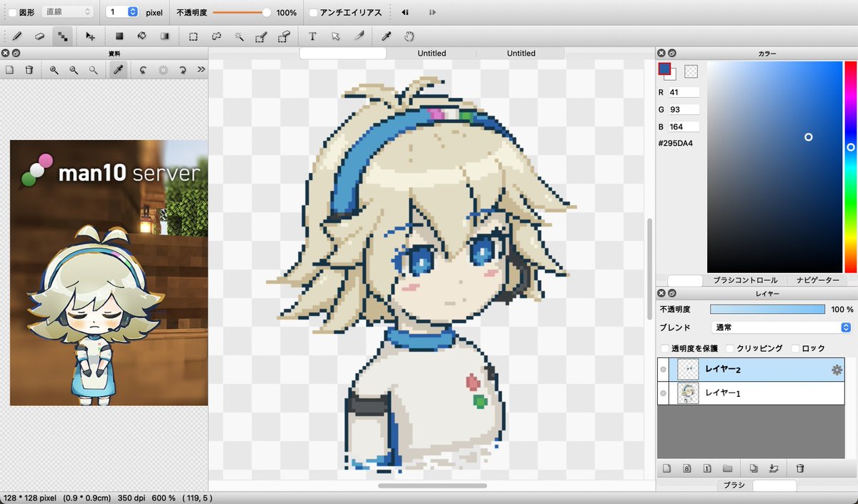858x504 pixels.
Task: Select the Select Pen tool
Action: click(261, 36)
